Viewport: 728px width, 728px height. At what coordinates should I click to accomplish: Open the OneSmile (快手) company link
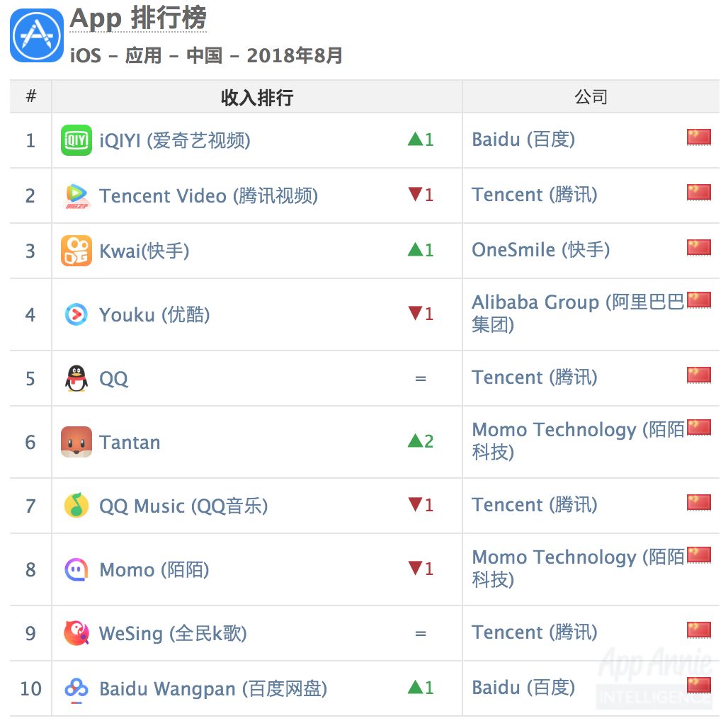point(540,250)
